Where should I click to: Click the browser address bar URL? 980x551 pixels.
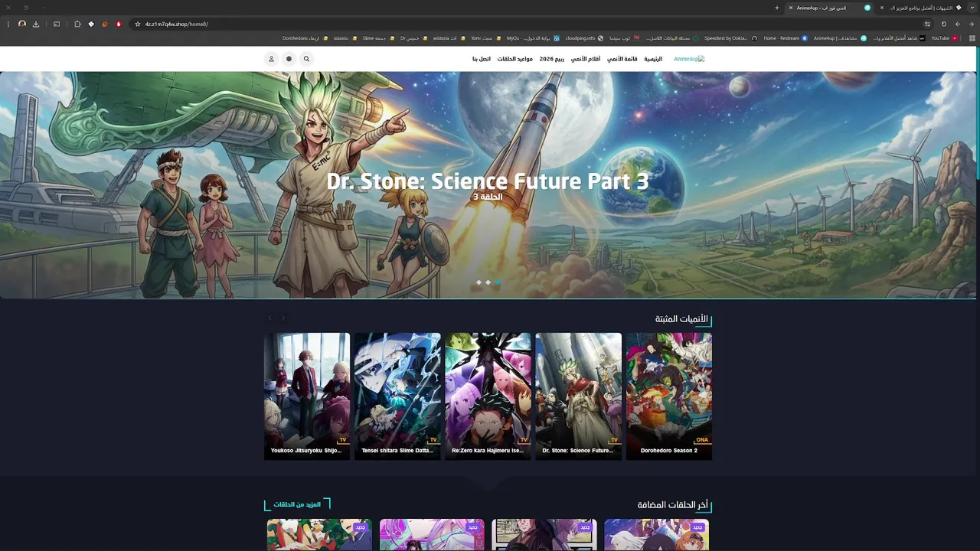coord(177,24)
